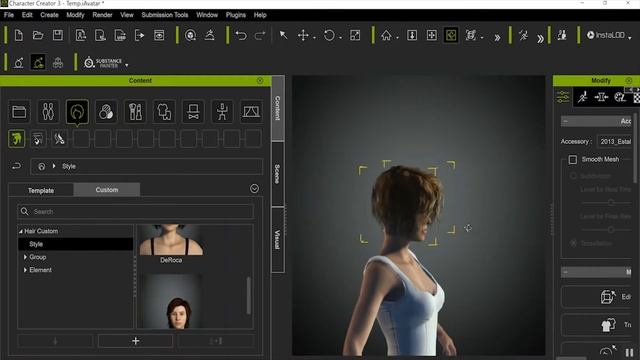The image size is (640, 360).
Task: Open the Home view dropdown arrow
Action: [x=397, y=38]
